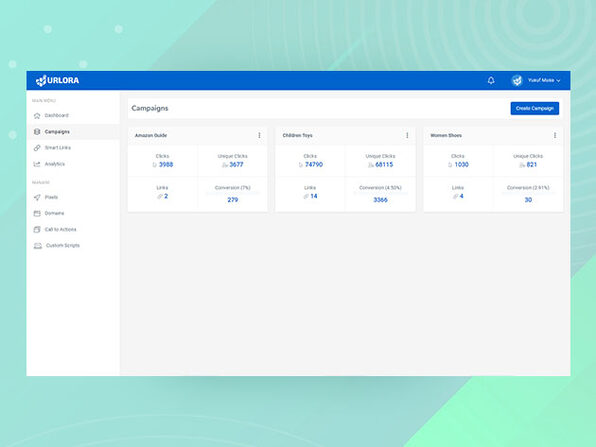Click the Campaigns sidebar icon

(x=37, y=132)
